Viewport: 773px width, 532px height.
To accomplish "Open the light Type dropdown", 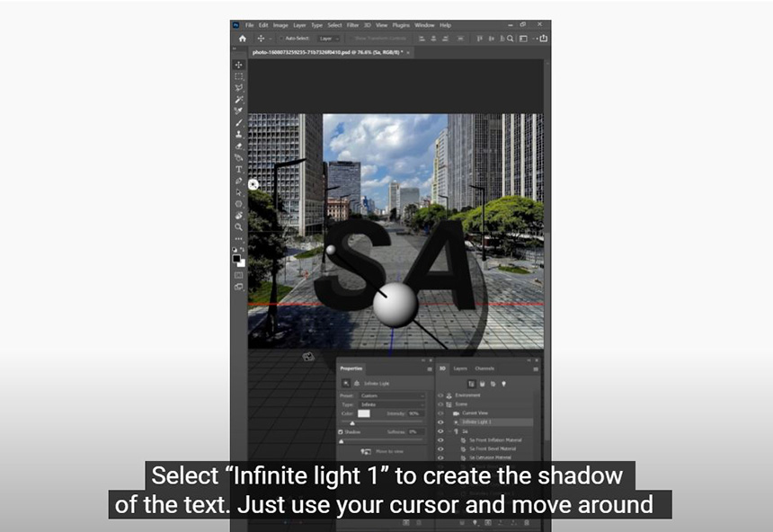I will click(392, 405).
